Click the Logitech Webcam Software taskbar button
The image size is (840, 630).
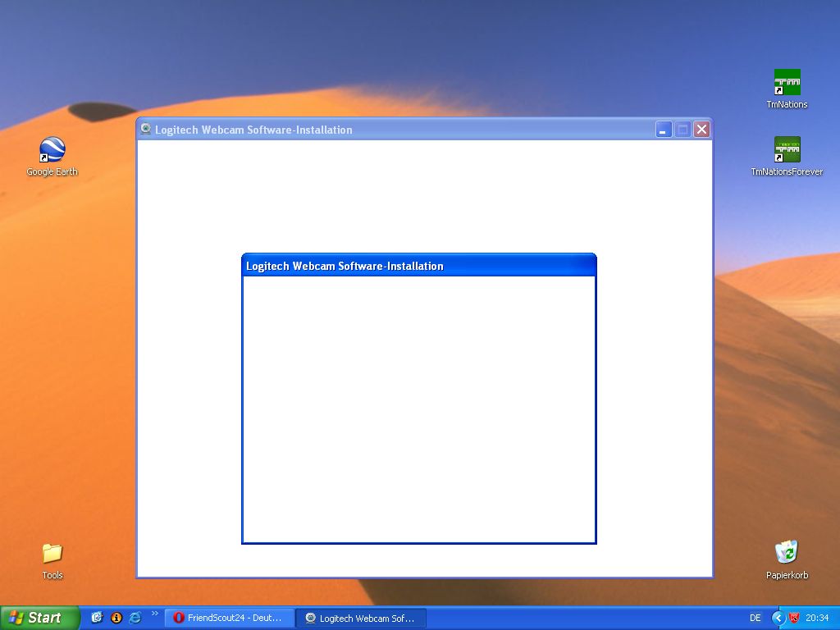(x=361, y=619)
